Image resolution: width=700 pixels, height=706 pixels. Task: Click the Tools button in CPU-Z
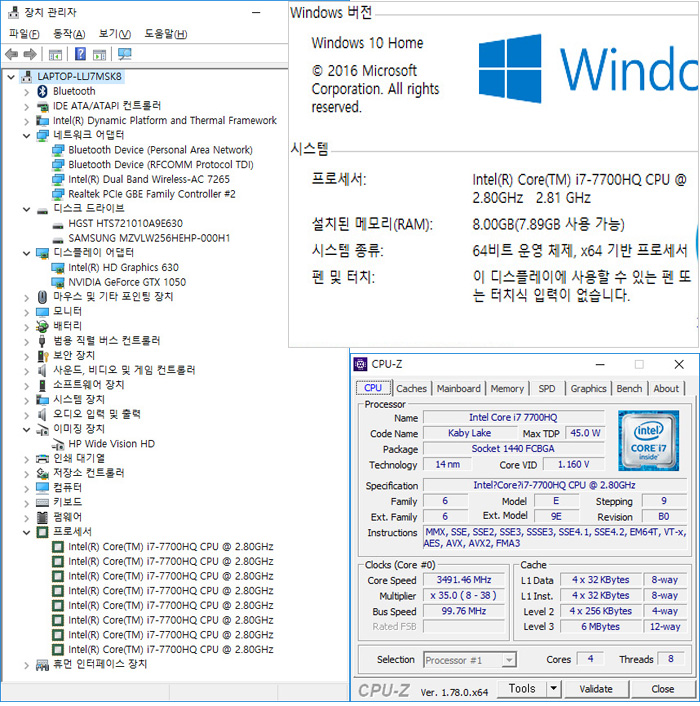coord(522,688)
